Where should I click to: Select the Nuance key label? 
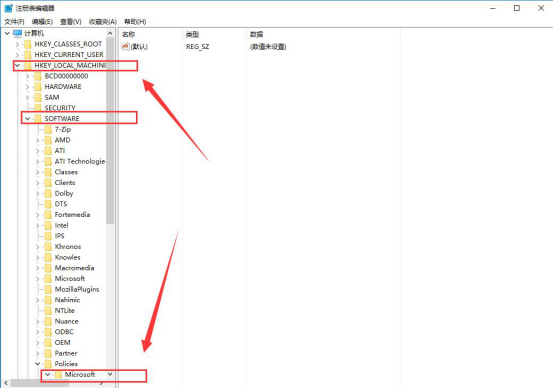(x=66, y=321)
